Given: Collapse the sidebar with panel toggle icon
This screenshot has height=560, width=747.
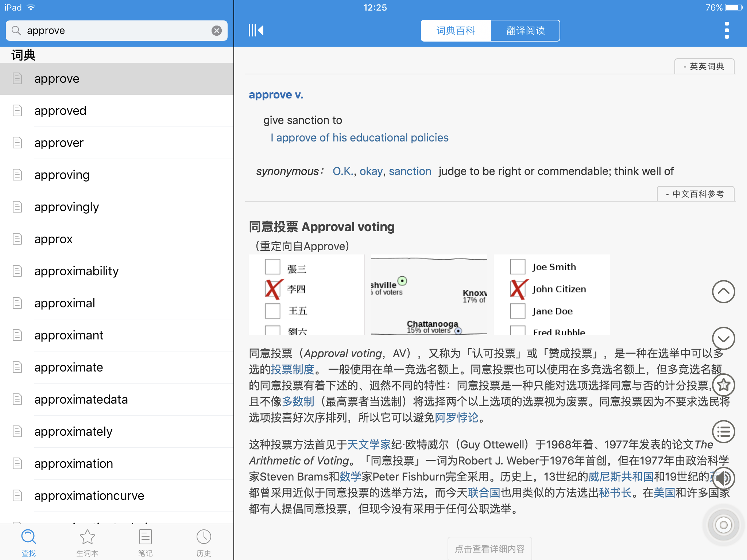Looking at the screenshot, I should (256, 30).
